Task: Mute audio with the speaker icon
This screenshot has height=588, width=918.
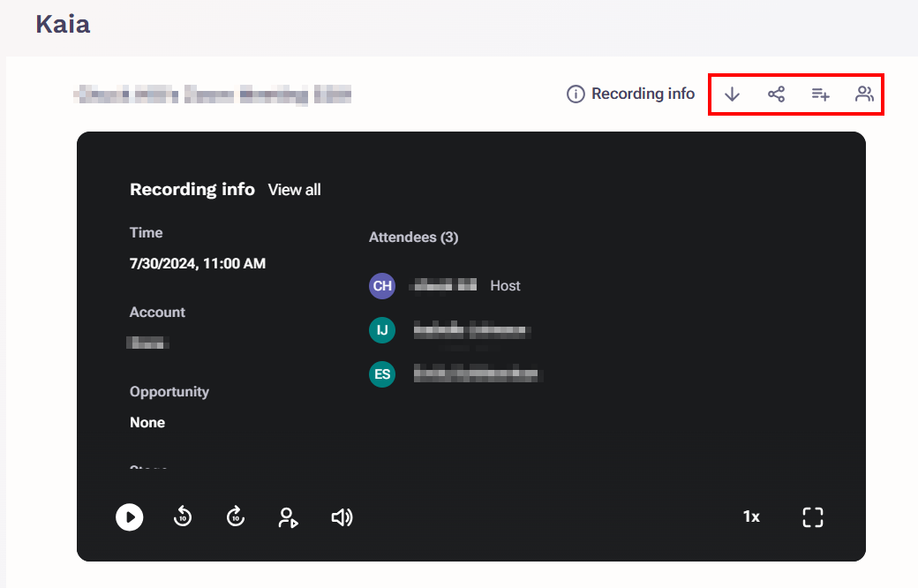Action: point(342,517)
